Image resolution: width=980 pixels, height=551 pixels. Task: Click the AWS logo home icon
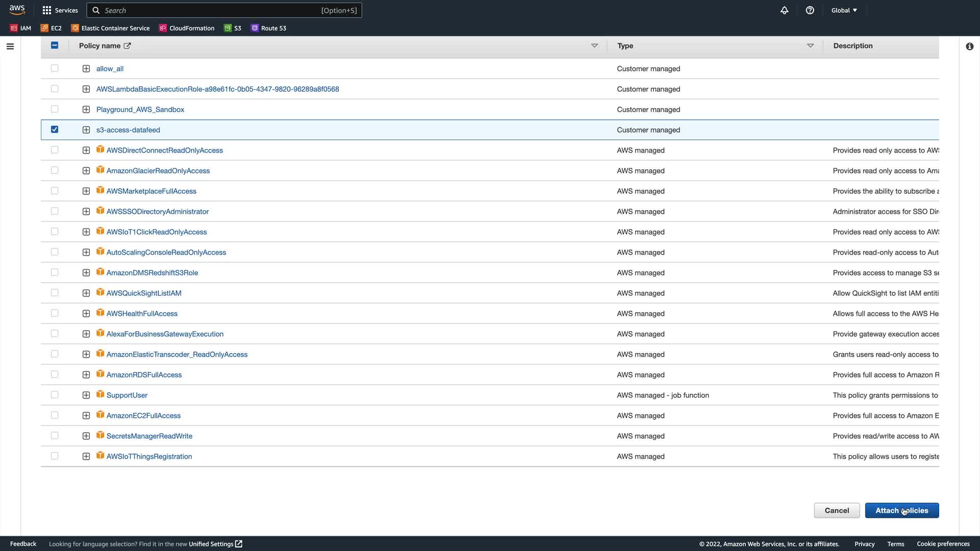click(17, 10)
